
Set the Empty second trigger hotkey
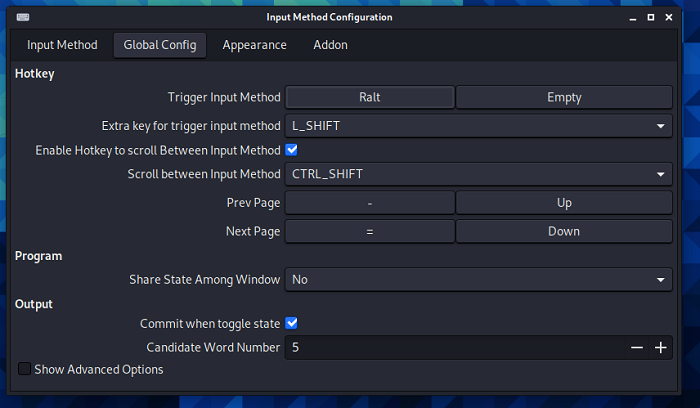click(564, 97)
